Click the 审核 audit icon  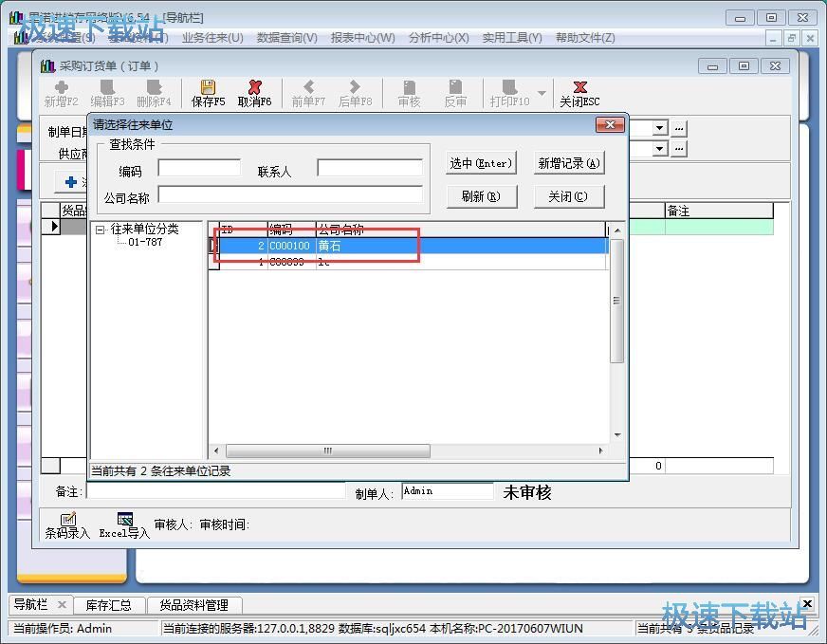pos(410,94)
